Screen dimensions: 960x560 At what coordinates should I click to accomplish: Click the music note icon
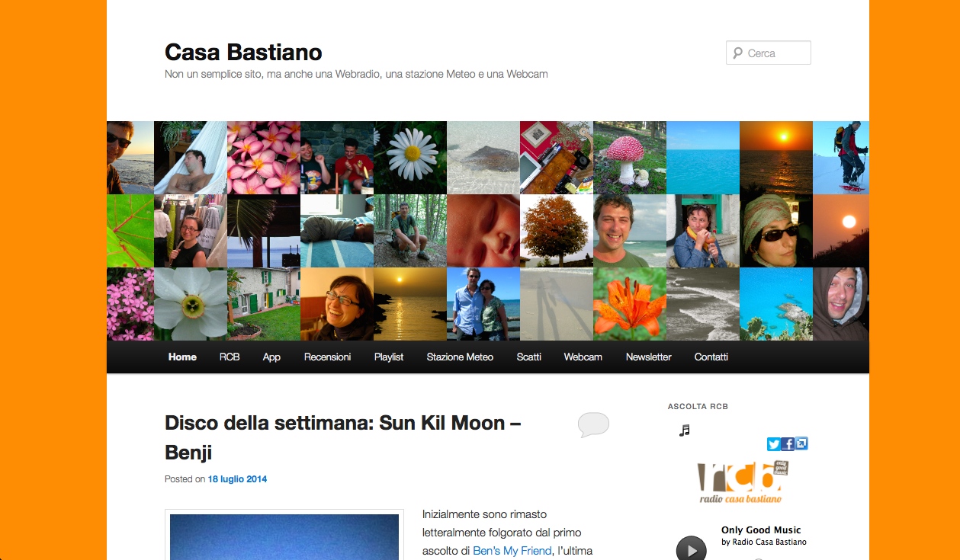684,430
